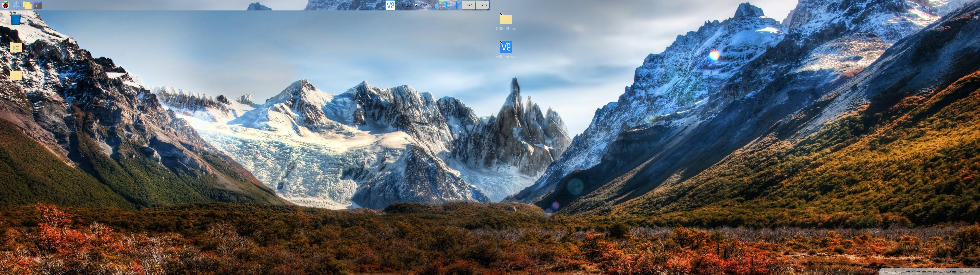Expand the network up/down arrows menu

(x=447, y=5)
